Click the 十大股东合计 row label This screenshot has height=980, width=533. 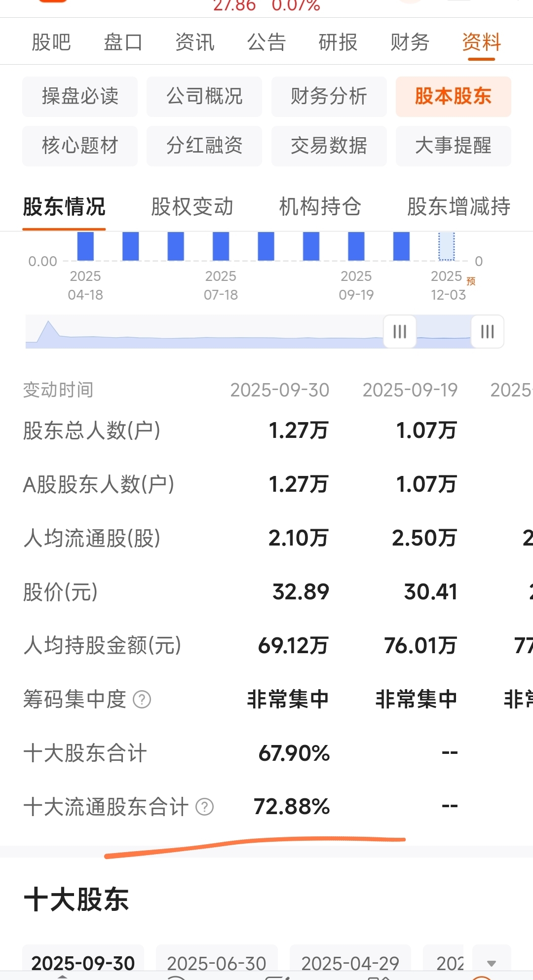(x=85, y=753)
